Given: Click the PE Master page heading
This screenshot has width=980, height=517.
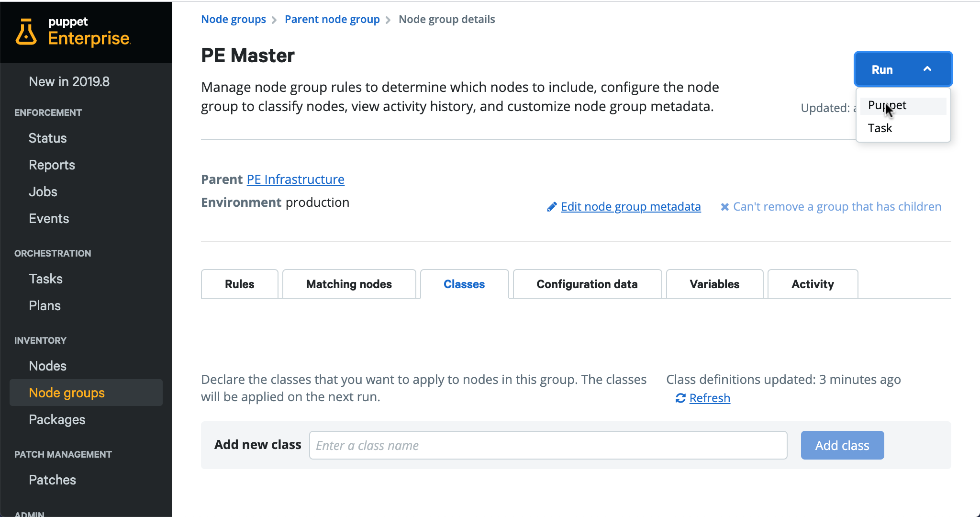Looking at the screenshot, I should 248,56.
